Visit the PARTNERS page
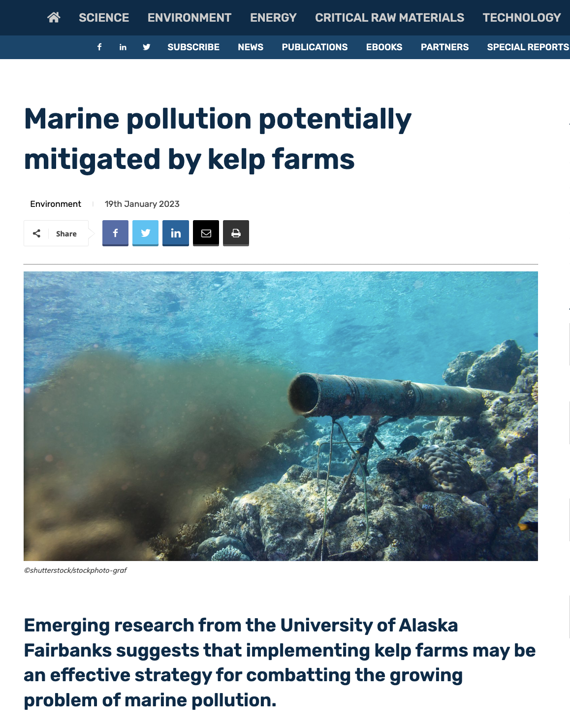Screen dimensions: 570x728 444,47
